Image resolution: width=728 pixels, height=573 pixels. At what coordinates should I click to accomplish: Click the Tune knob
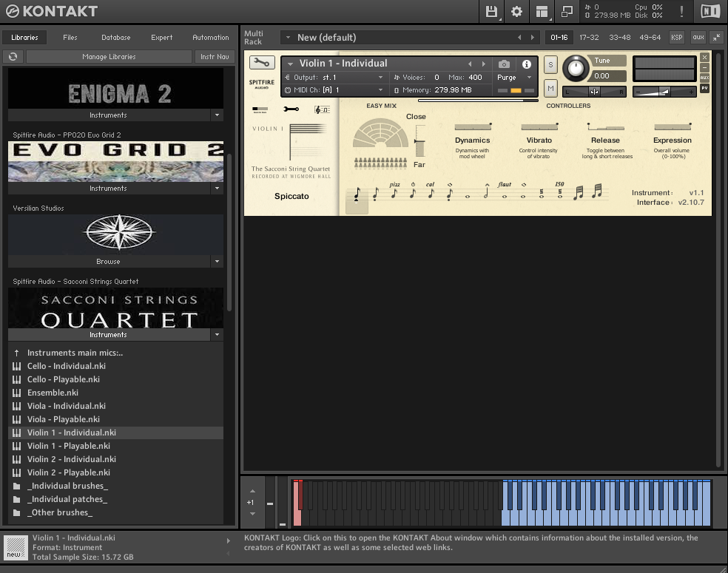(576, 68)
